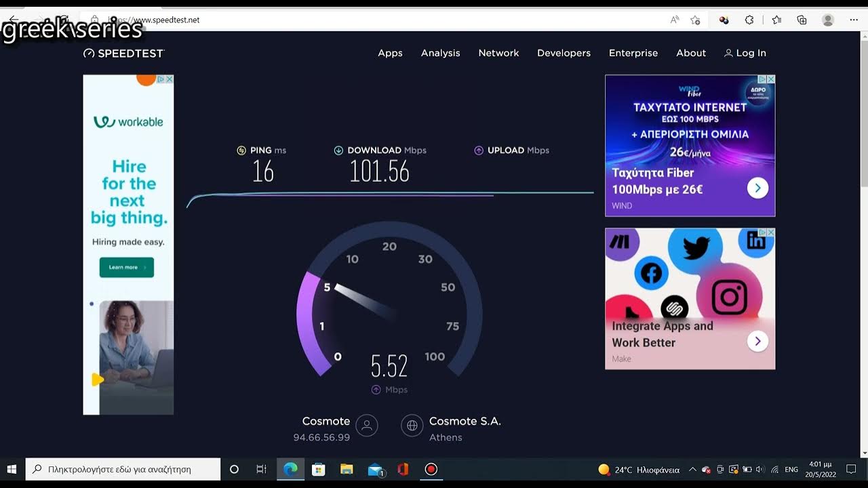Click the upload icon below the gauge
The height and width of the screenshot is (488, 868).
[376, 390]
